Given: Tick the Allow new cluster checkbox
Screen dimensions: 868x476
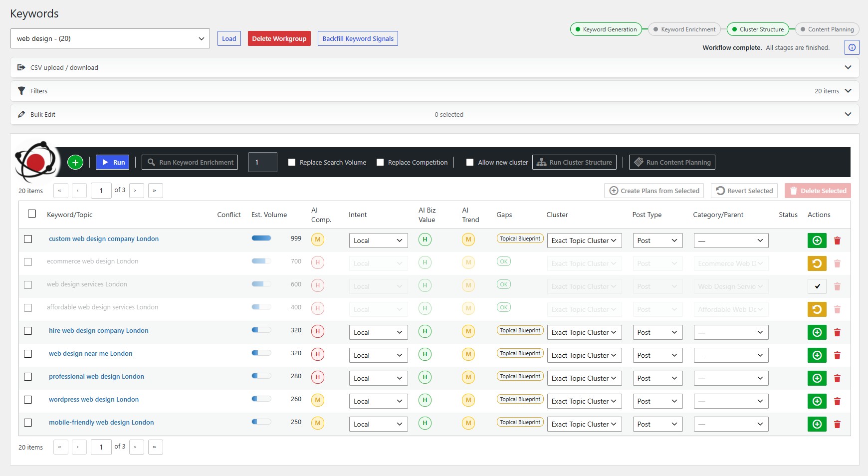Looking at the screenshot, I should pyautogui.click(x=470, y=162).
